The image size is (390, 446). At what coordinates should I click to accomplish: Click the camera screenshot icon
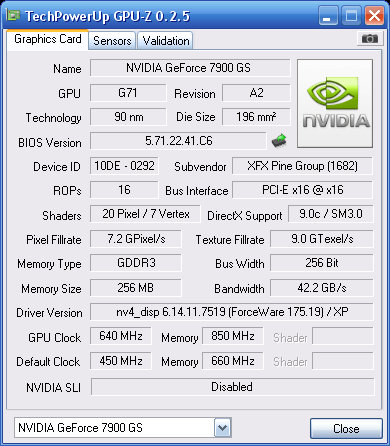[369, 39]
